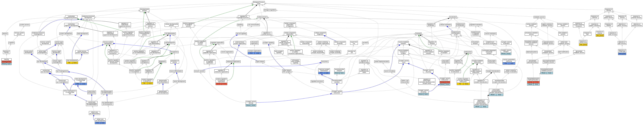Image resolution: width=644 pixels, height=125 pixels.
Task: Select the 'response to radiation' node
Action: coord(609,25)
